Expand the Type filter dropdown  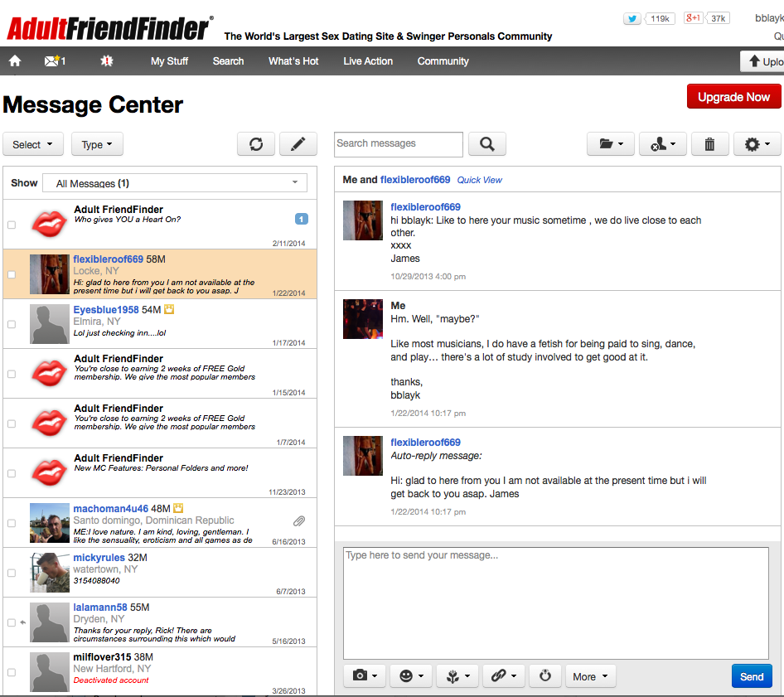coord(96,143)
